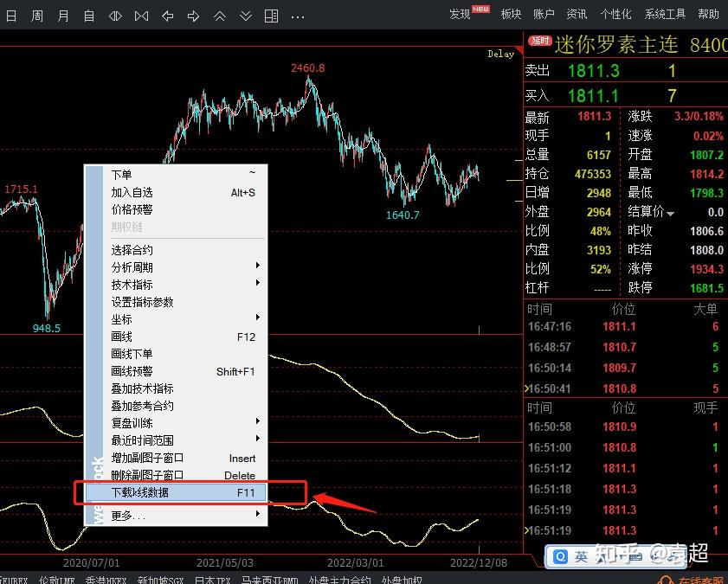The width and height of the screenshot is (728, 584).
Task: Click the double down-chevron zoom icon
Action: click(245, 15)
